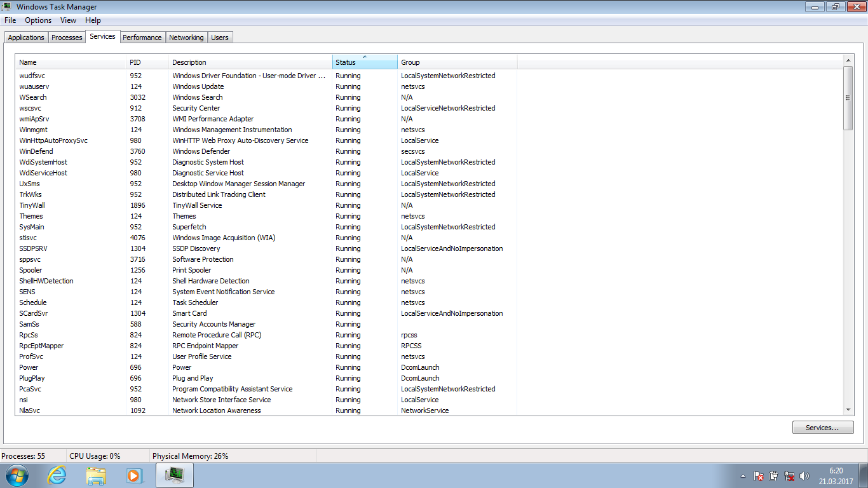Sort by the Group column header

458,62
